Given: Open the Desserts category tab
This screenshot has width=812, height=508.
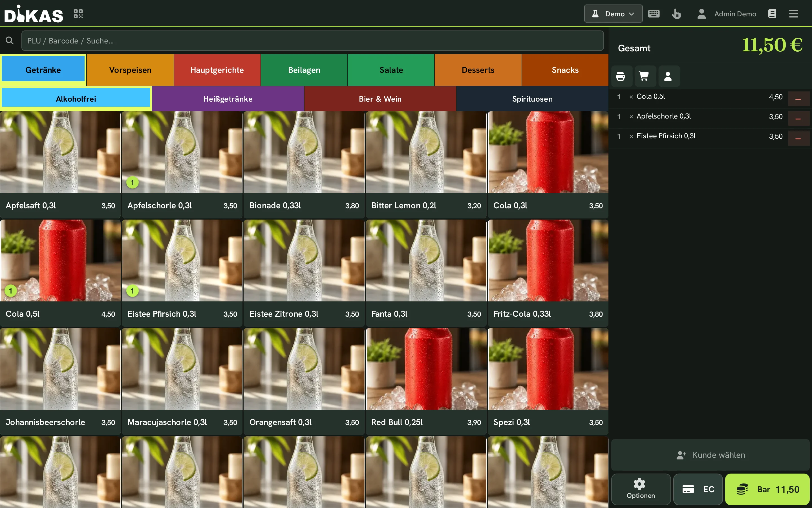Looking at the screenshot, I should click(478, 70).
